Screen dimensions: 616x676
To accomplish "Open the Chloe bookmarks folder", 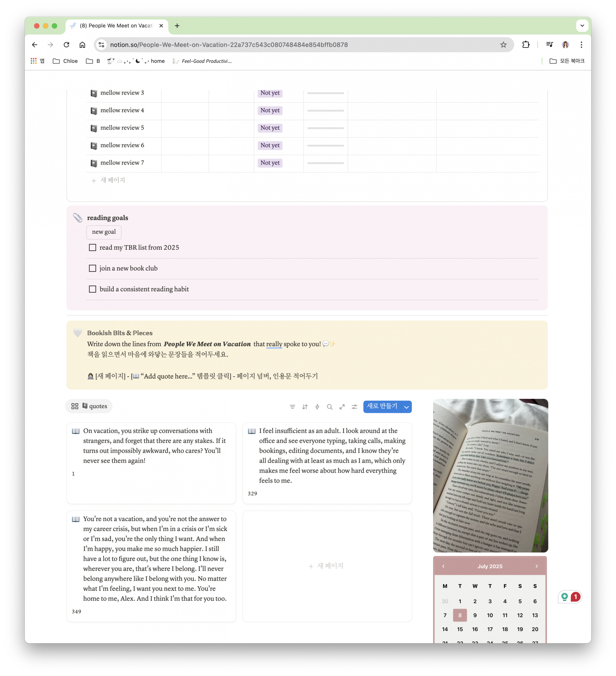I will click(65, 61).
